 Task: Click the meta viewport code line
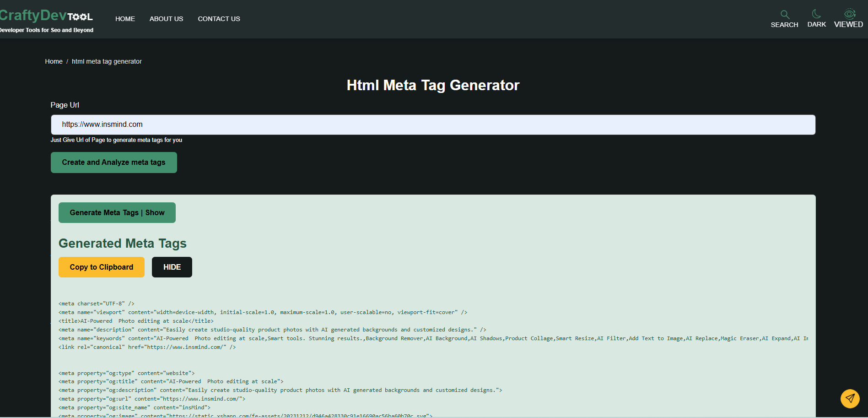[263, 312]
